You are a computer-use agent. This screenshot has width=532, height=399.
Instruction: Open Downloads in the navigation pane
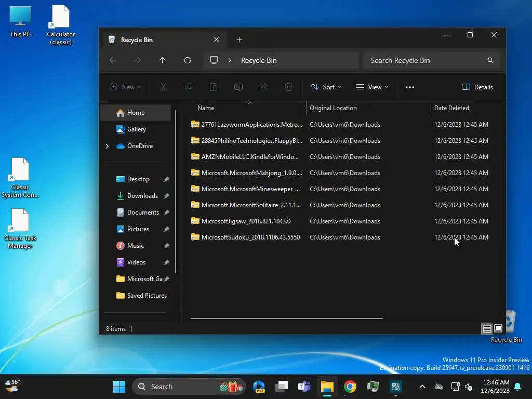136,196
